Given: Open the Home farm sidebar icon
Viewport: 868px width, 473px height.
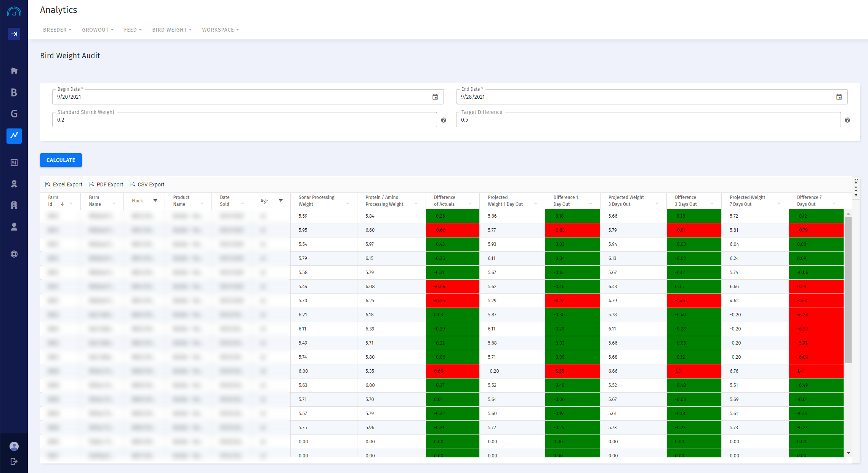Looking at the screenshot, I should [14, 71].
